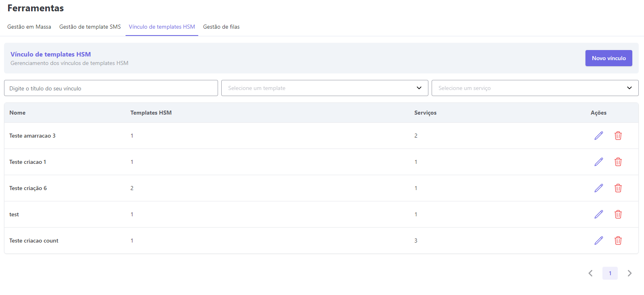Screen dimensions: 644x295
Task: Go to next page arrow
Action: (629, 273)
